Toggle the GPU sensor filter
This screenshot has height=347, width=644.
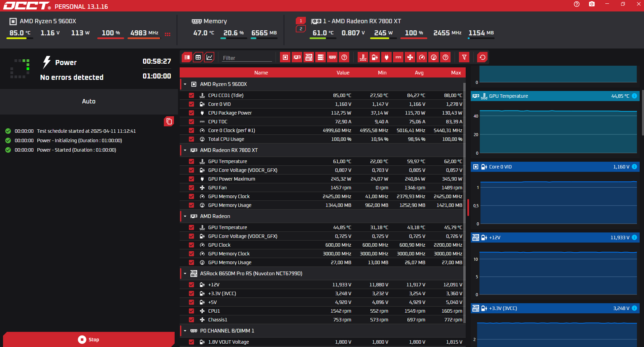297,57
